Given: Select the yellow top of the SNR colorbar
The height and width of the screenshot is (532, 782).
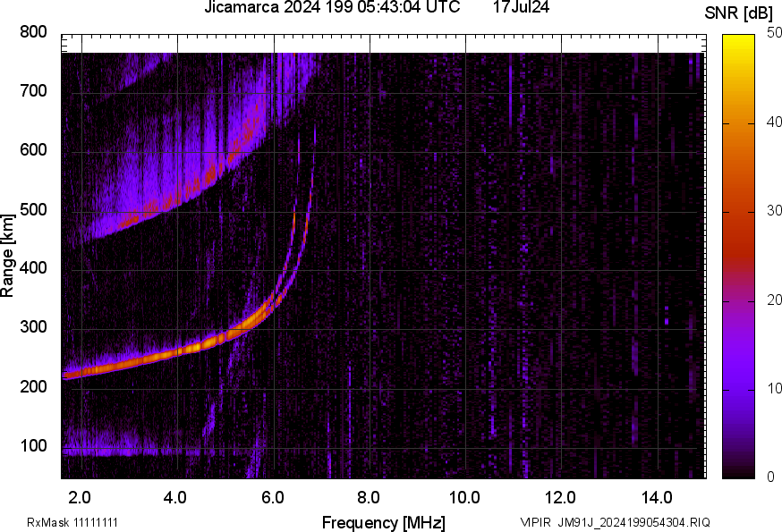Looking at the screenshot, I should click(x=739, y=40).
